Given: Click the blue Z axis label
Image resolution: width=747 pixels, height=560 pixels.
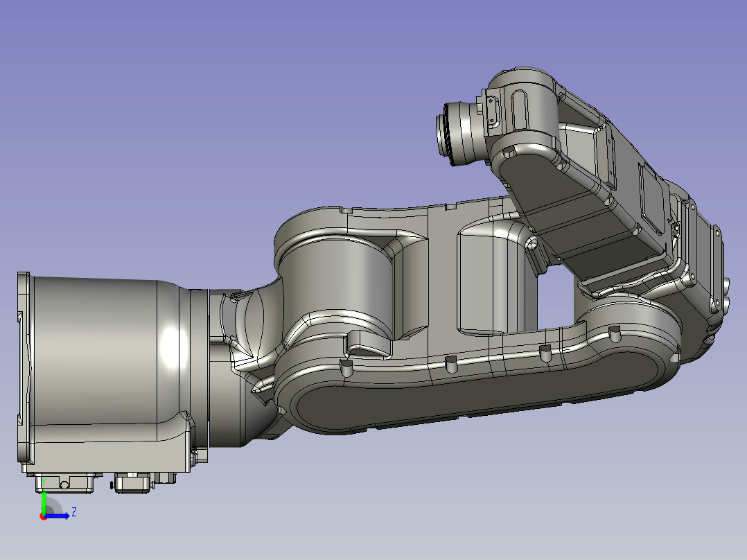Looking at the screenshot, I should point(74,512).
